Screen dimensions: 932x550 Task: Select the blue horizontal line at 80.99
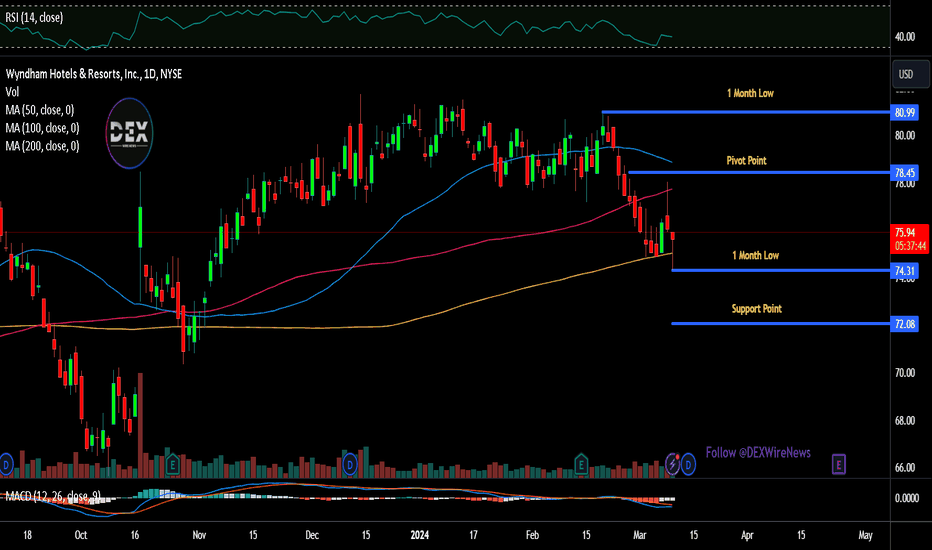[746, 112]
